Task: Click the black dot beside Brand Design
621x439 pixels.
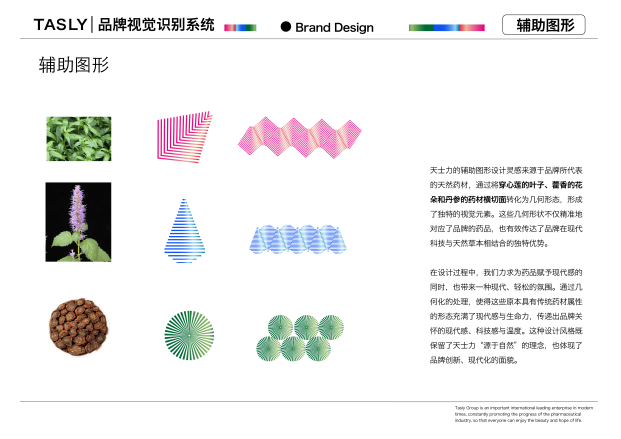Action: [285, 26]
